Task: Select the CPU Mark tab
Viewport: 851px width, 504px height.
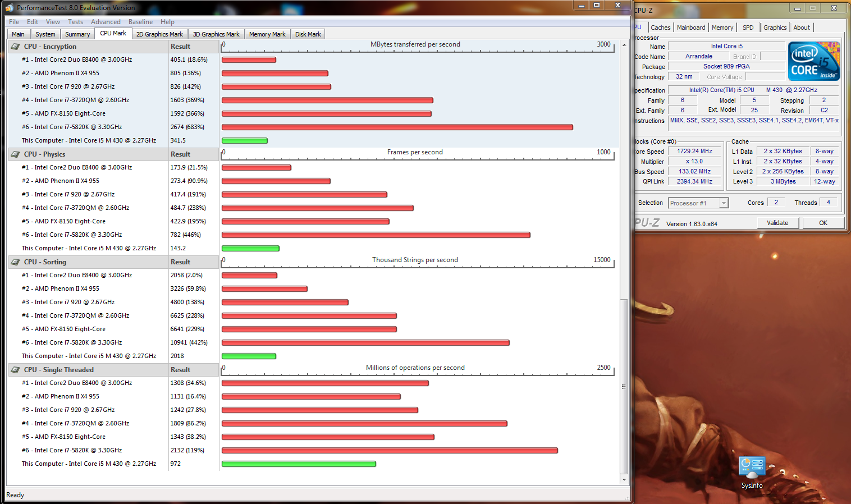Action: click(113, 34)
